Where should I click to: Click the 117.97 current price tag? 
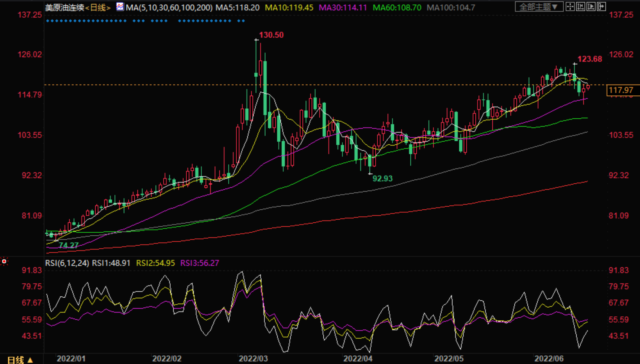[x=621, y=90]
